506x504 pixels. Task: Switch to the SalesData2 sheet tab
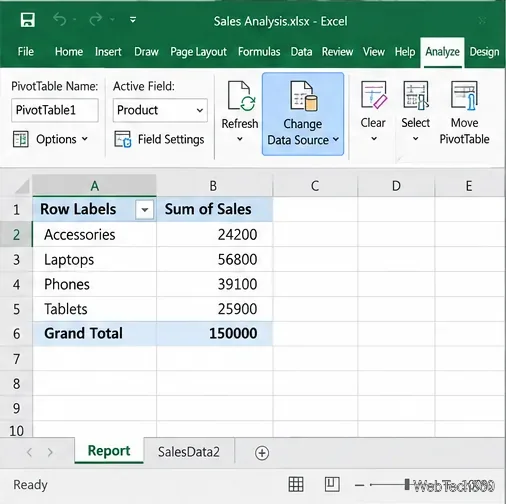click(189, 452)
